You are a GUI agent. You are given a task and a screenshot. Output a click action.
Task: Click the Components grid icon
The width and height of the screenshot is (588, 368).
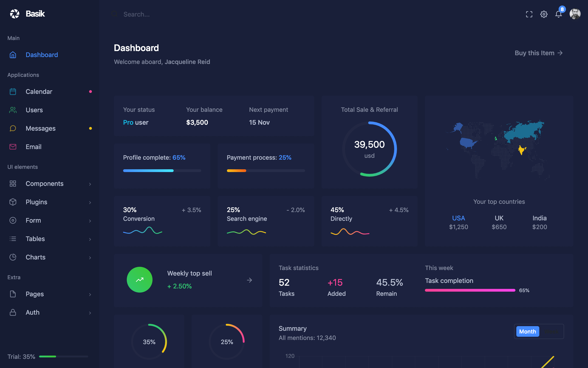click(x=13, y=184)
